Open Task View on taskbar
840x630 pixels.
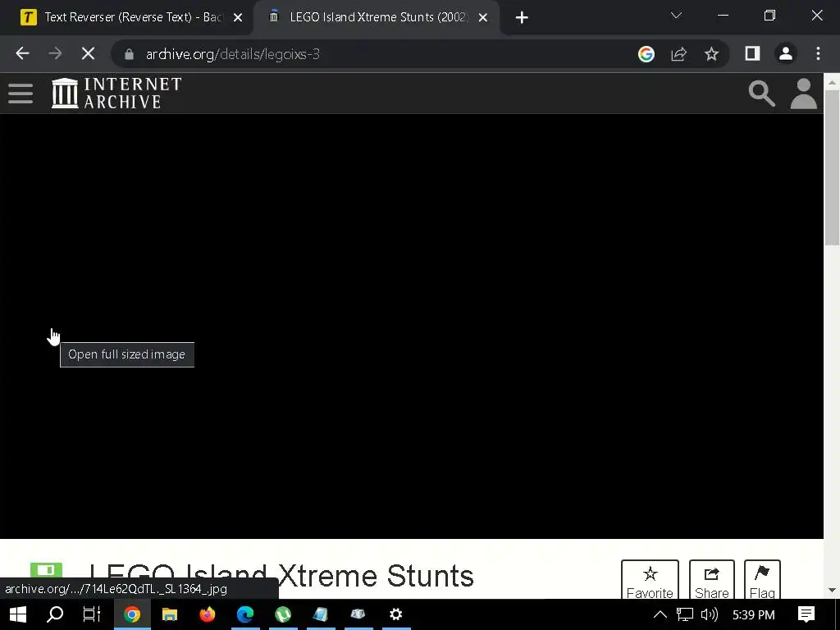click(x=92, y=614)
